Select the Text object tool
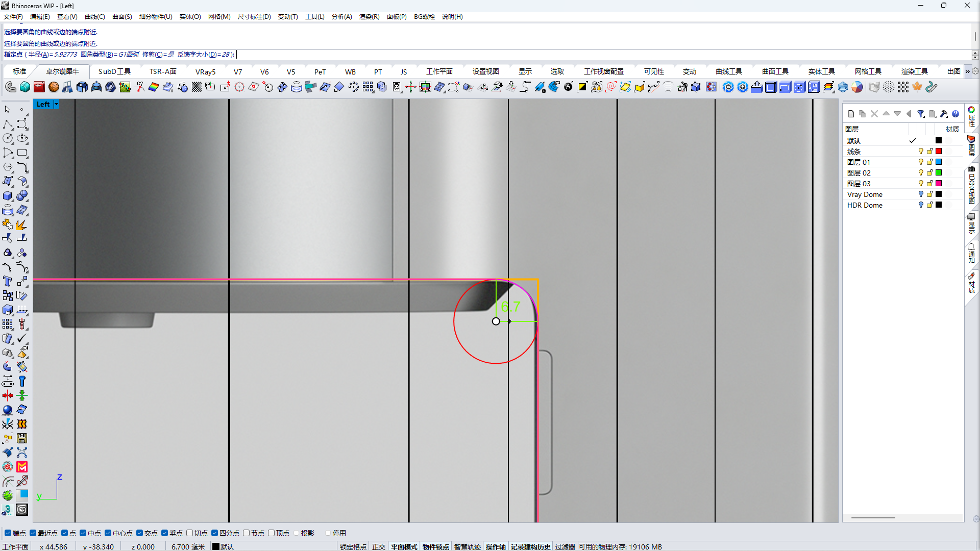Image resolution: width=980 pixels, height=551 pixels. coord(8,281)
